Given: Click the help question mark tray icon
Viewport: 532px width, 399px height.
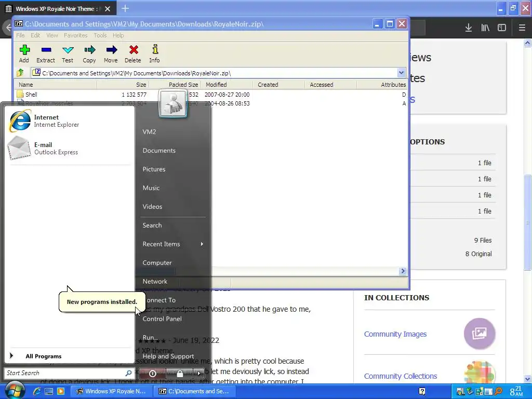Looking at the screenshot, I should (422, 392).
